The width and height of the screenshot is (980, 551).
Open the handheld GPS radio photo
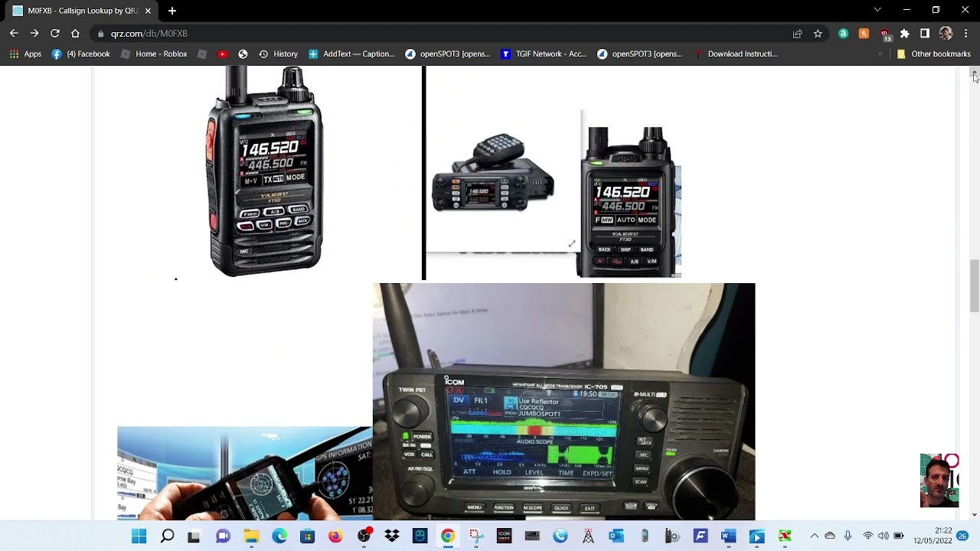click(245, 473)
